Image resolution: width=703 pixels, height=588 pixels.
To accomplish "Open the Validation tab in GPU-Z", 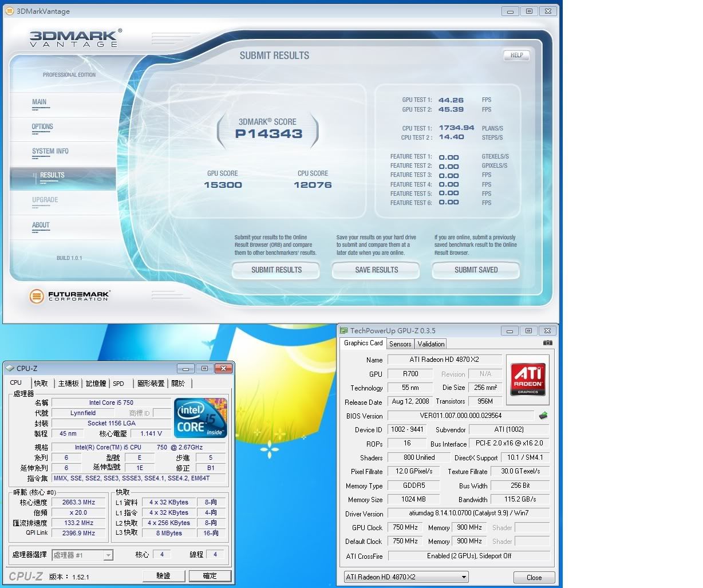I will 431,344.
